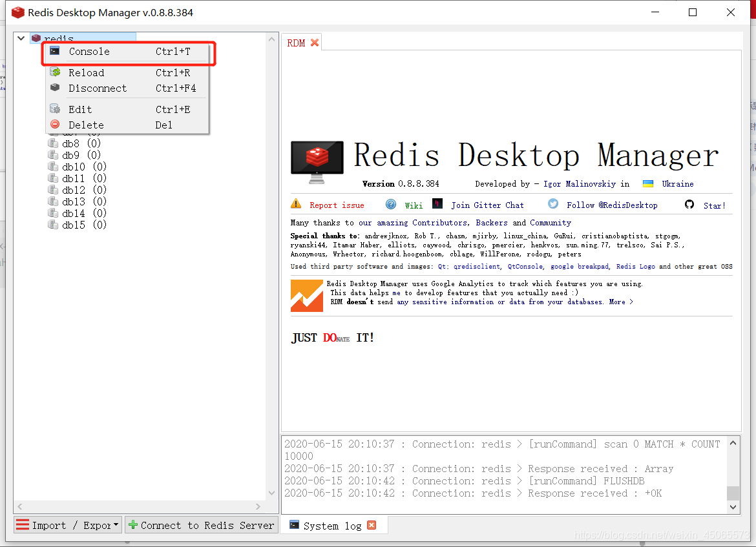Click the connection tree scroll right arrow
Screen dimensions: 756x547
[258, 506]
